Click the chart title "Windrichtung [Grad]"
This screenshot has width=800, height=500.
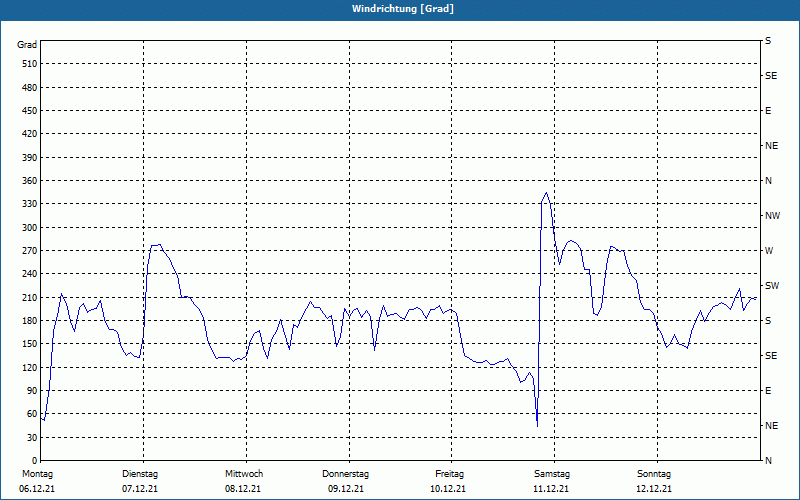click(x=403, y=9)
